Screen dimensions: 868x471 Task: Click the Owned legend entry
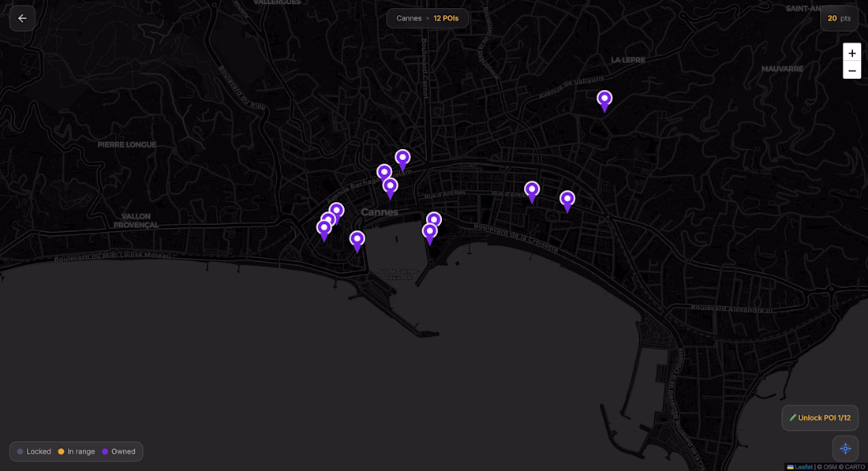tap(118, 451)
